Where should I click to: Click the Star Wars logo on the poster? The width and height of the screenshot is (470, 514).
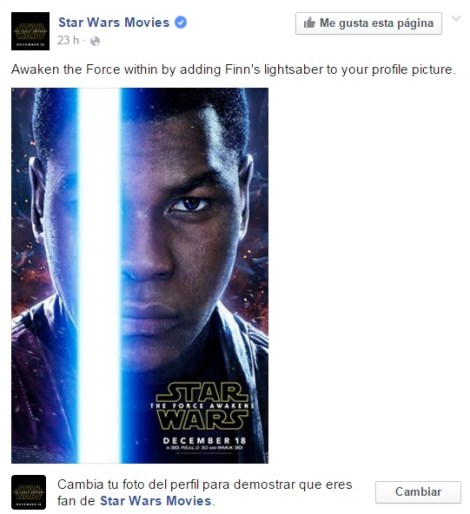(x=203, y=406)
